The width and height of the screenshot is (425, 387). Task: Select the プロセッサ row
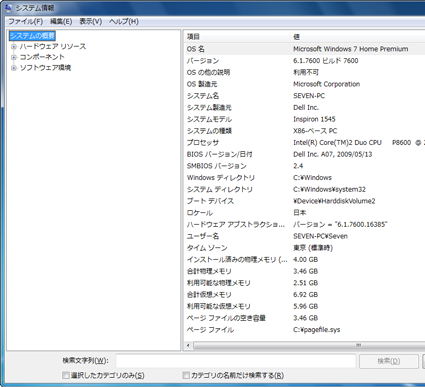(304, 143)
